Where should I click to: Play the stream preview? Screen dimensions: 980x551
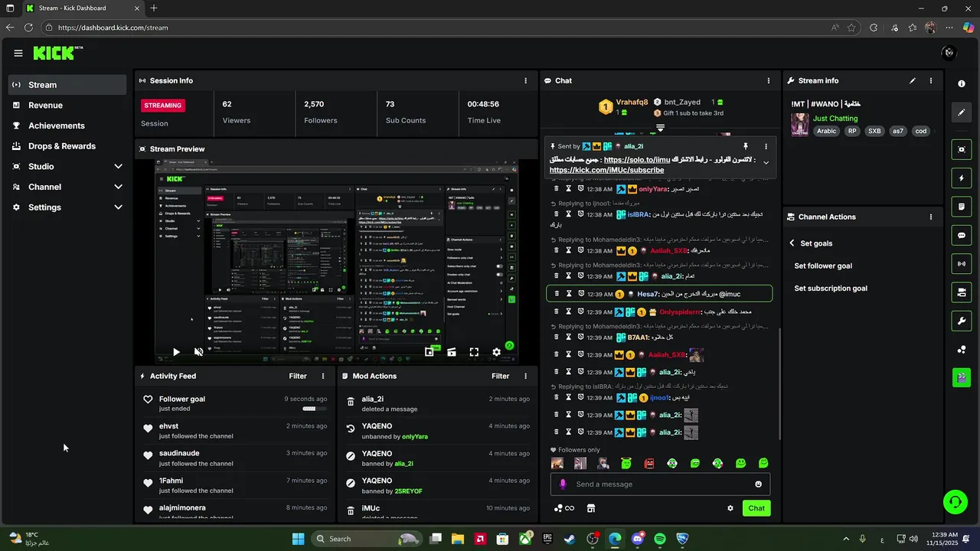(176, 352)
